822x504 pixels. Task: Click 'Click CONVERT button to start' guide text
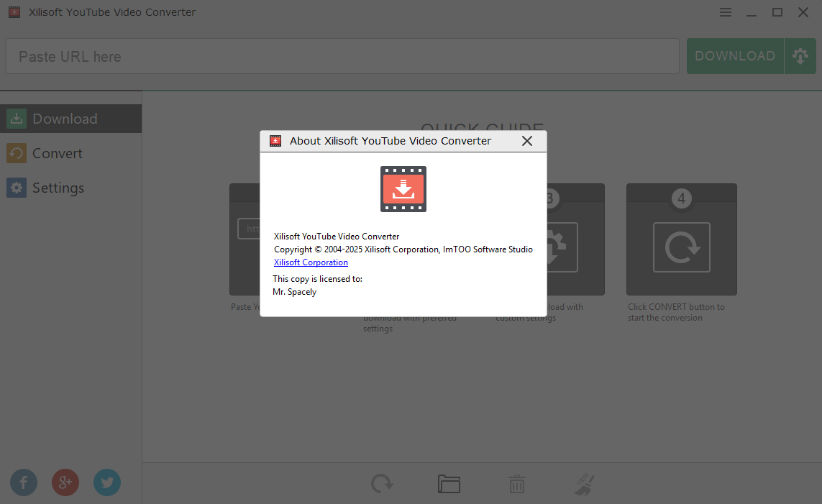pyautogui.click(x=676, y=312)
